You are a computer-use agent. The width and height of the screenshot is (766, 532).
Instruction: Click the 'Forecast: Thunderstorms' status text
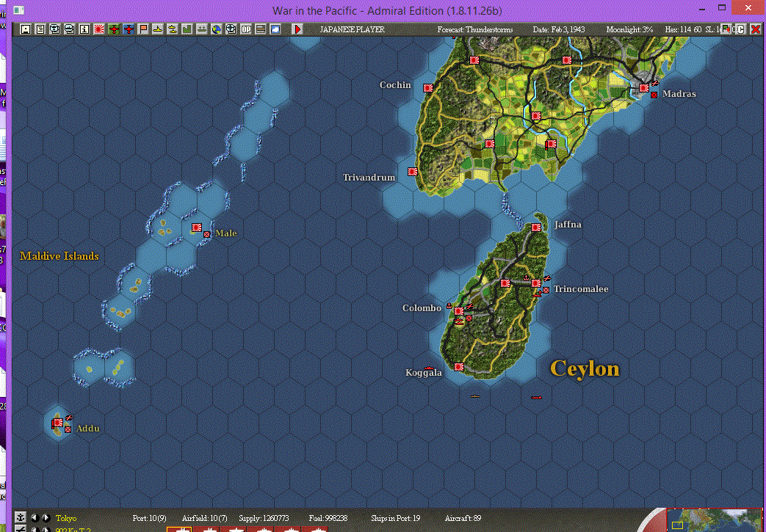click(x=475, y=29)
